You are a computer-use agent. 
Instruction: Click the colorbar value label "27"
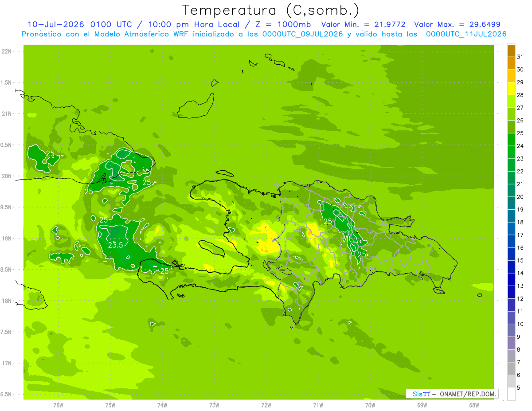point(520,108)
